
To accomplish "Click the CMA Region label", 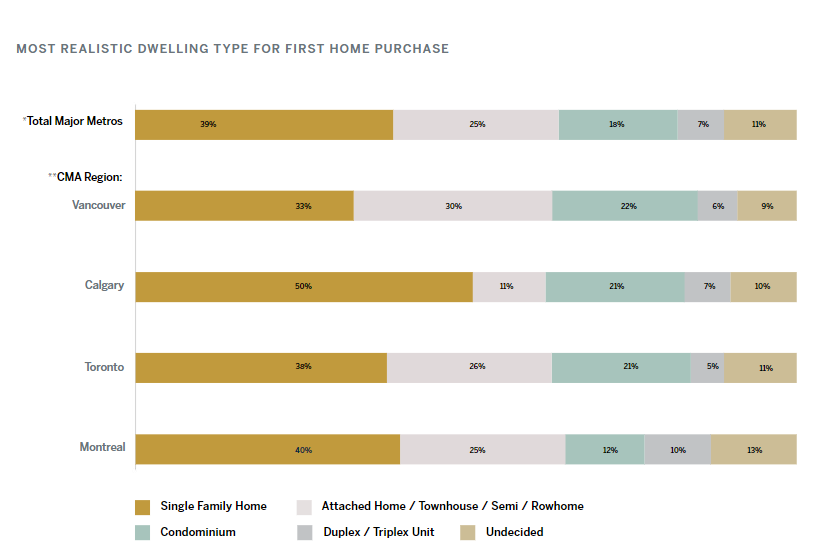I will (85, 177).
